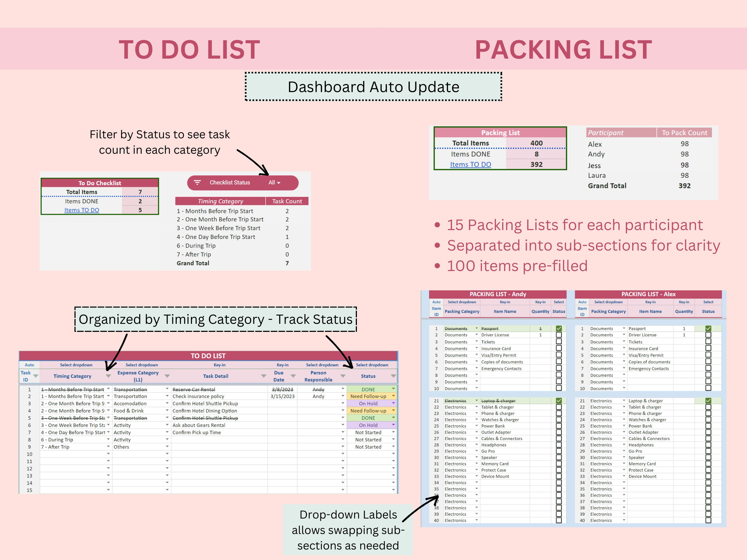Click the filter icon on Timing Category column
The image size is (747, 560).
coord(108,376)
